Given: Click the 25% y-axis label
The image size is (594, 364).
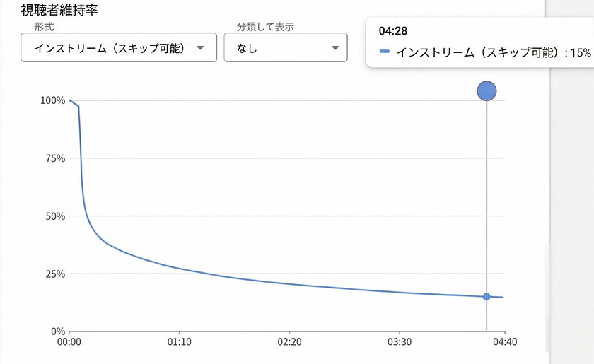Looking at the screenshot, I should [x=56, y=274].
